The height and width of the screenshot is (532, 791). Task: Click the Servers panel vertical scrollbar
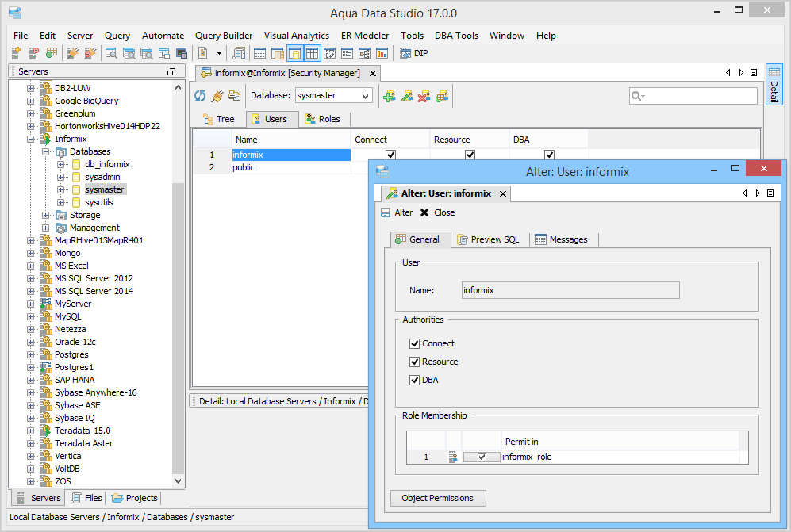(178, 327)
